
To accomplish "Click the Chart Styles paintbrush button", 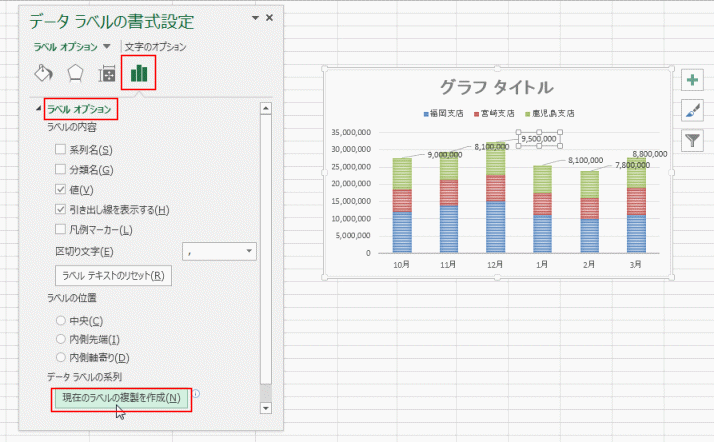I will (x=692, y=110).
